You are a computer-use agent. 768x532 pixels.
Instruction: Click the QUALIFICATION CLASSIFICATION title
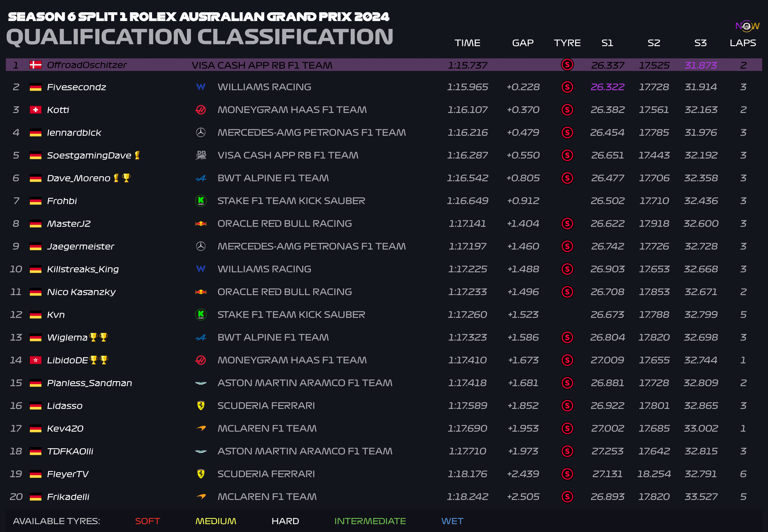pyautogui.click(x=200, y=37)
